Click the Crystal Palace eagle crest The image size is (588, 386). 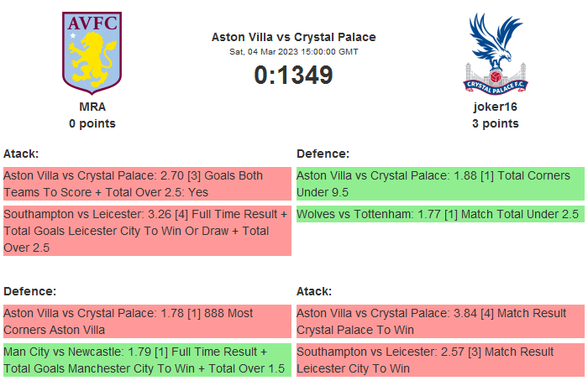[x=495, y=52]
